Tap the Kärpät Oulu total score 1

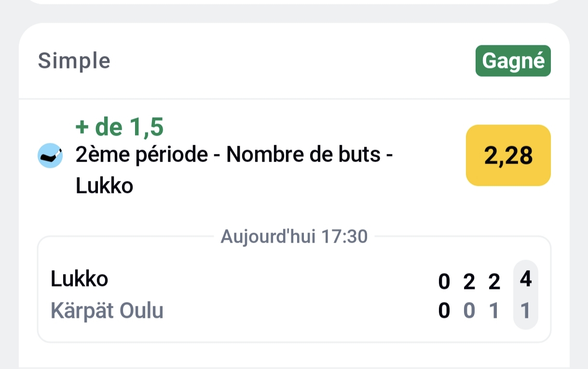[x=525, y=311]
